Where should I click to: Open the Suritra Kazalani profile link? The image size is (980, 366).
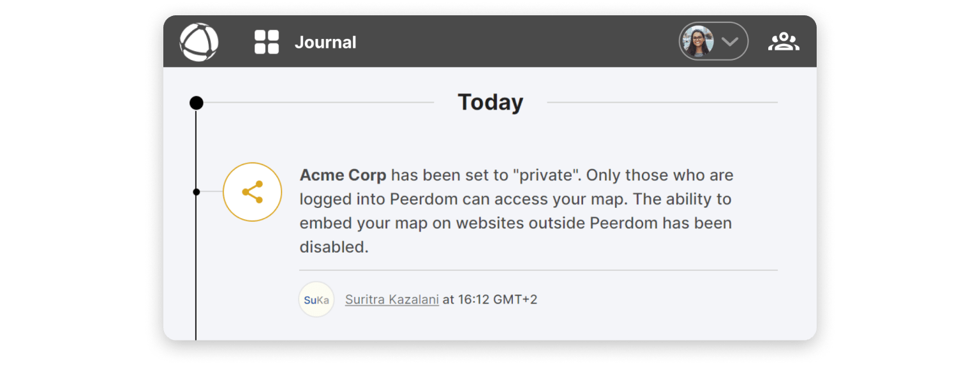[x=392, y=299]
